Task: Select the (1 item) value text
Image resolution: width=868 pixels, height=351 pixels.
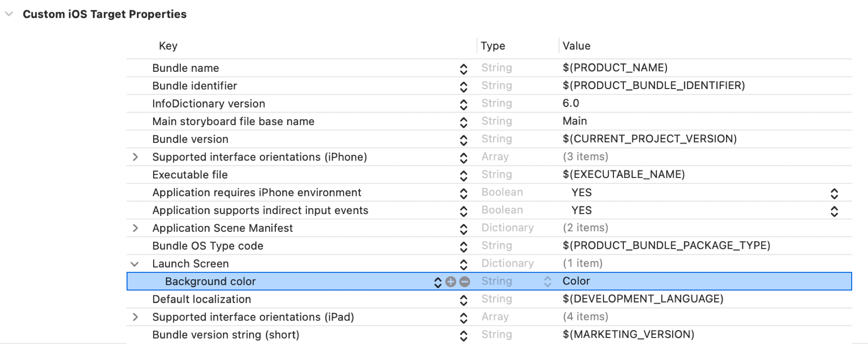Action: [582, 263]
